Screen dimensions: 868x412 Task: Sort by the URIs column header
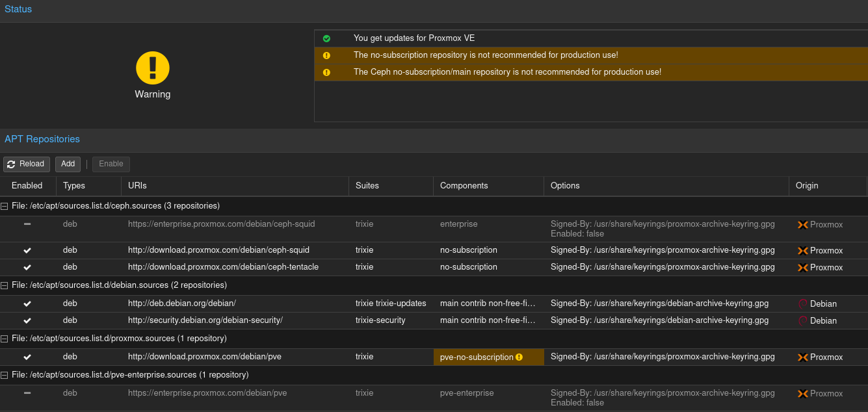pyautogui.click(x=235, y=186)
